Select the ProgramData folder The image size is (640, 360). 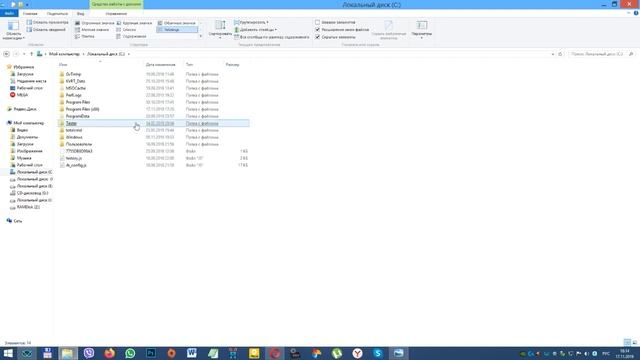(x=78, y=116)
